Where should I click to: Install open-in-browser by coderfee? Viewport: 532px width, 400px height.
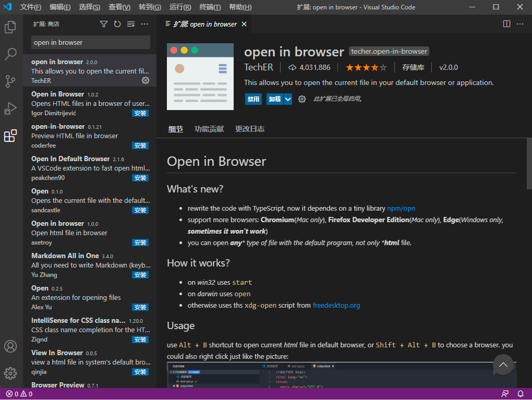[x=140, y=146]
